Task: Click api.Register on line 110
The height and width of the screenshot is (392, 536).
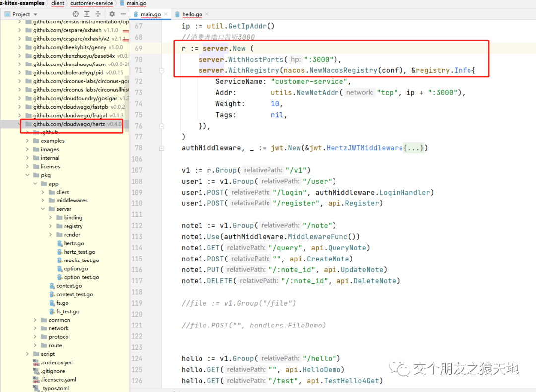Action: tap(353, 203)
